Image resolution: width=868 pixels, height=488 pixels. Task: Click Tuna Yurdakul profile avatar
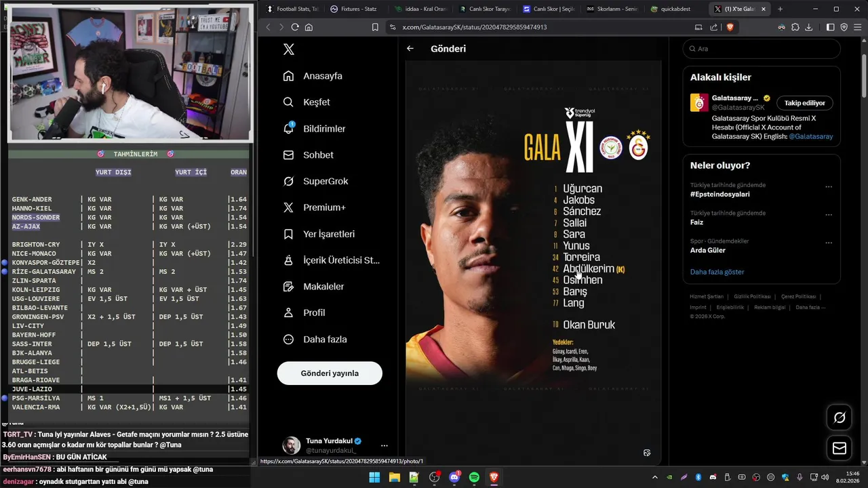point(292,445)
